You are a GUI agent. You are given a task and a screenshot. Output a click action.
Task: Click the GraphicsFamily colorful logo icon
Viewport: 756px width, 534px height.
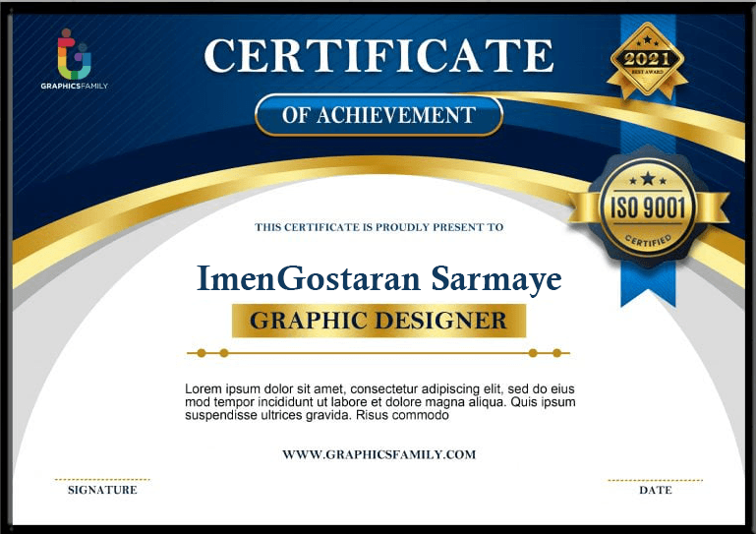tap(75, 55)
